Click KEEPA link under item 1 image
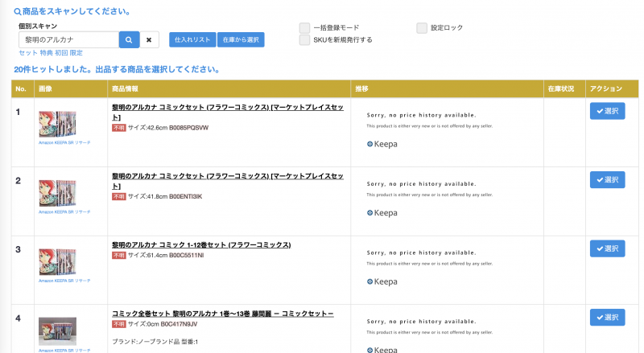644x353 pixels. [x=61, y=143]
